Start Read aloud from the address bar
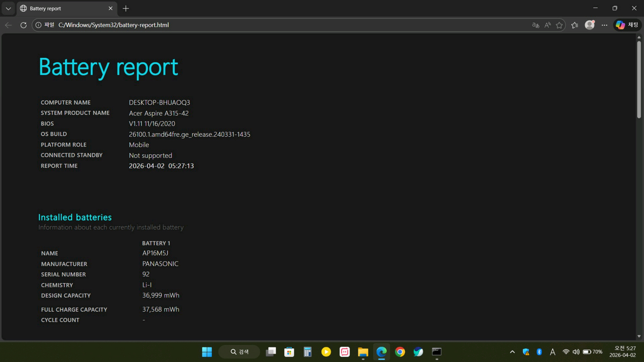 [x=547, y=25]
